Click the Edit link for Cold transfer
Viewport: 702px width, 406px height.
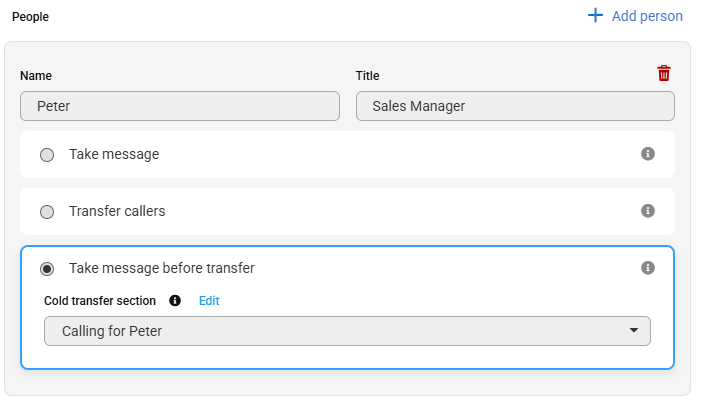click(209, 301)
